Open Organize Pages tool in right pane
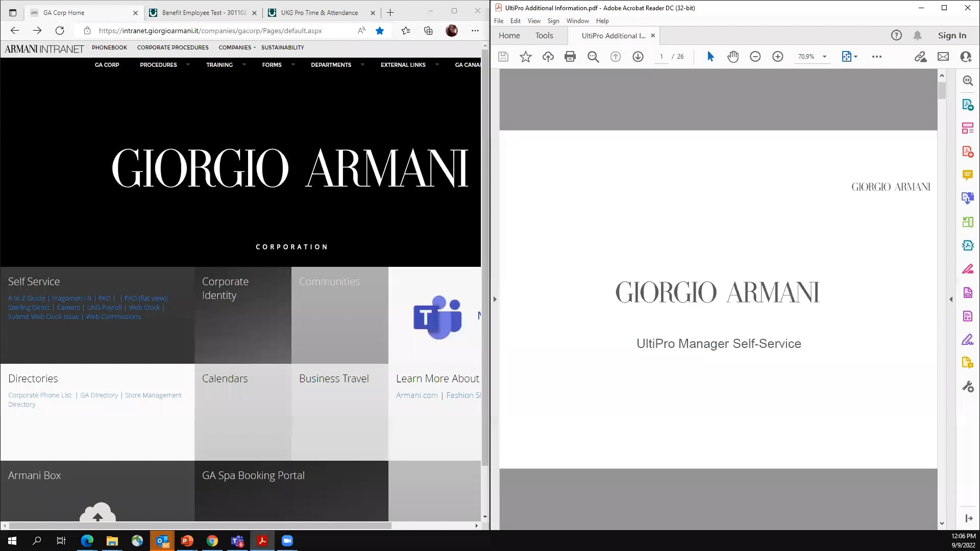Viewport: 980px width, 551px height. pos(968,222)
